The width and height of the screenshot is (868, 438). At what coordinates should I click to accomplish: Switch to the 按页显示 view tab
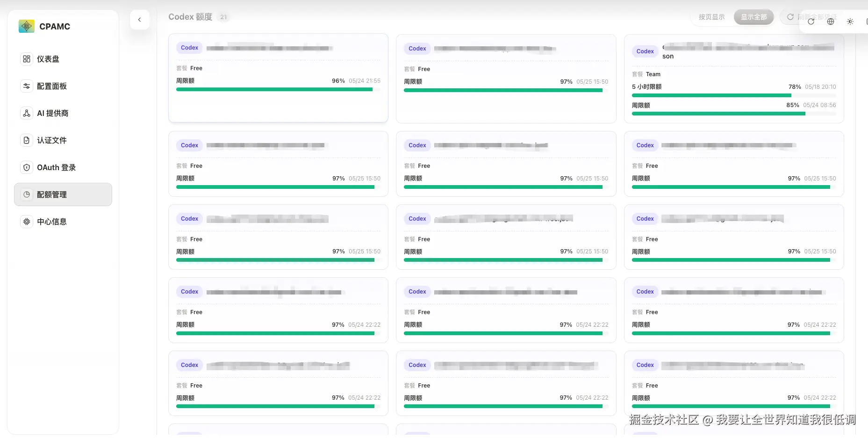[x=711, y=17]
